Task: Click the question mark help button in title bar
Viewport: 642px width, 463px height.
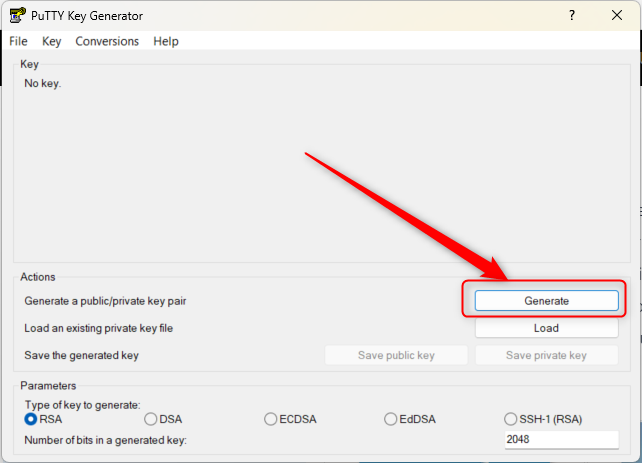Action: coord(572,16)
